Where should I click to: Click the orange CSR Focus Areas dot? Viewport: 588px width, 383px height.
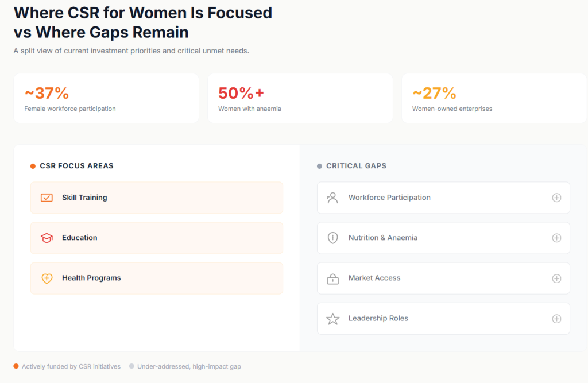(33, 166)
